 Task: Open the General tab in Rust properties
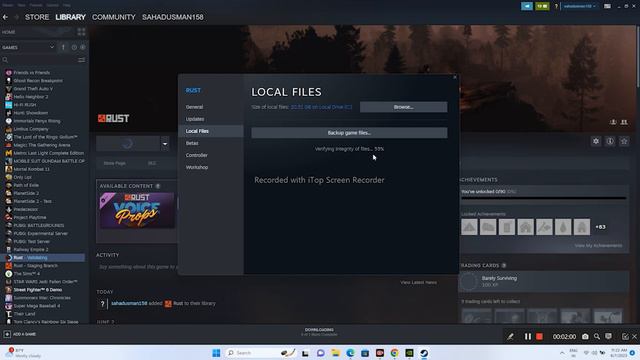coord(194,107)
